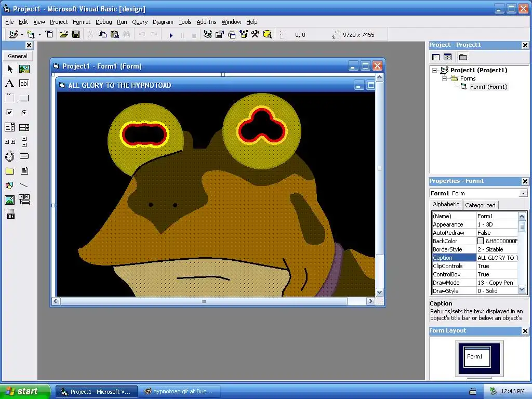Click the Open Project folder icon
532x399 pixels.
pos(63,35)
